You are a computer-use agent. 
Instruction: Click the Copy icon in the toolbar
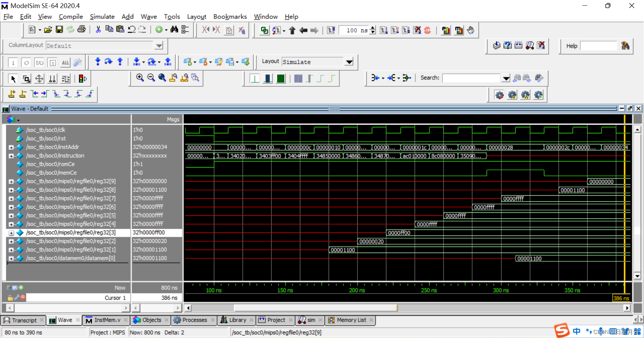tap(109, 29)
